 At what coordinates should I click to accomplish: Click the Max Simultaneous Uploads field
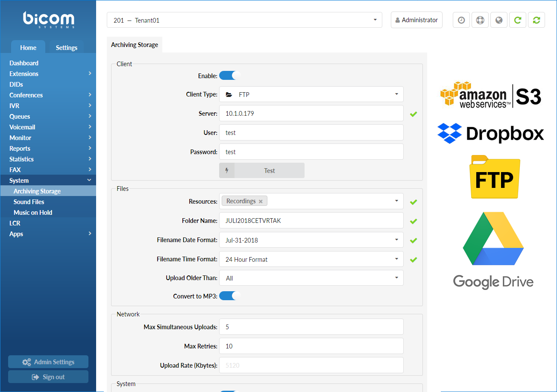pyautogui.click(x=311, y=327)
